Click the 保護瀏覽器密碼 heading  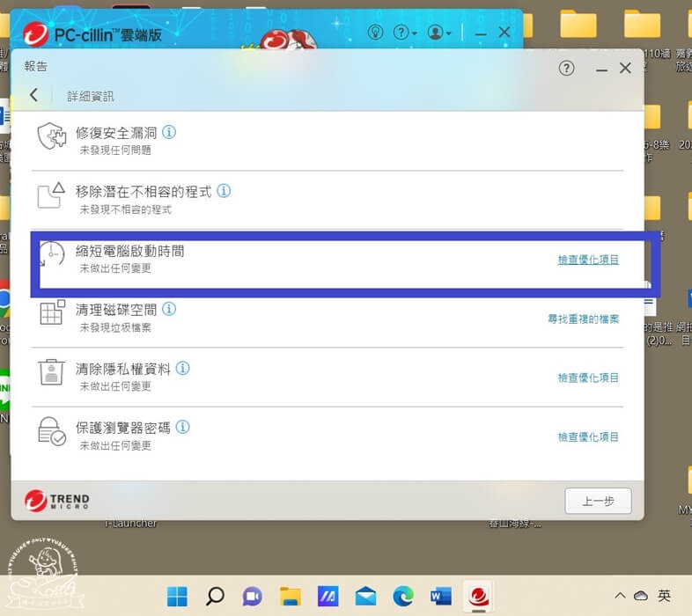pos(122,428)
